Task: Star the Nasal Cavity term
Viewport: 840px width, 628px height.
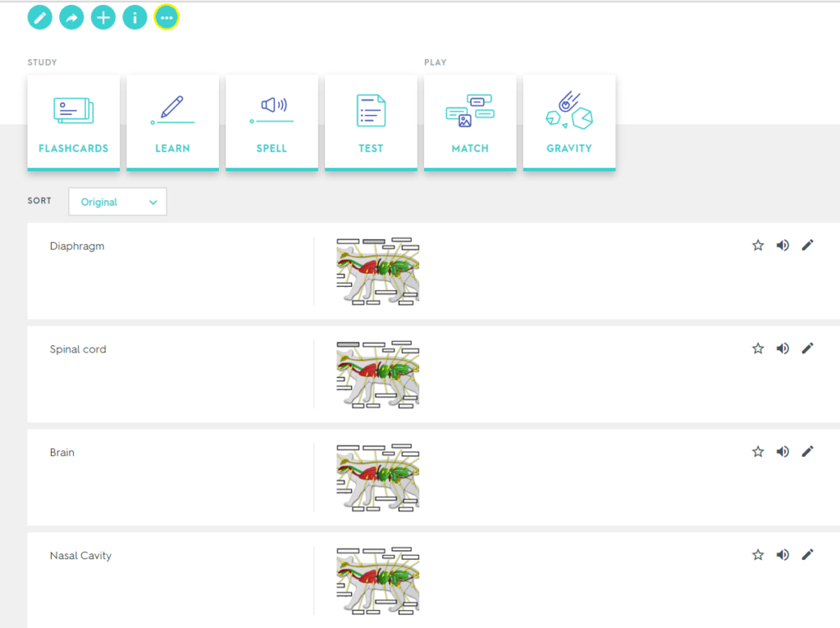Action: tap(757, 555)
